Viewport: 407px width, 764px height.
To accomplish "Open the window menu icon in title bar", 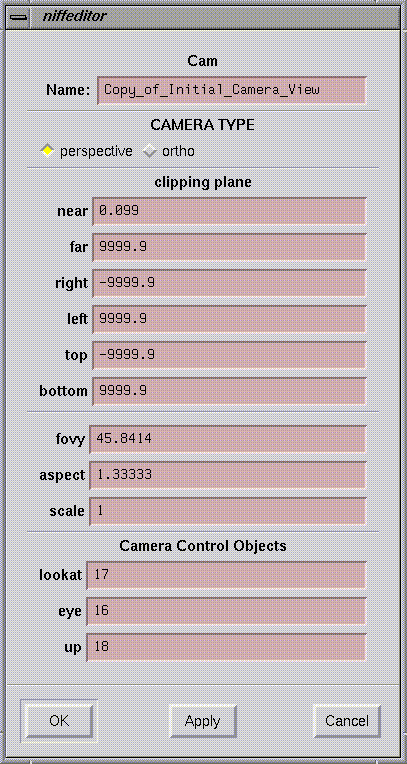I will [19, 16].
